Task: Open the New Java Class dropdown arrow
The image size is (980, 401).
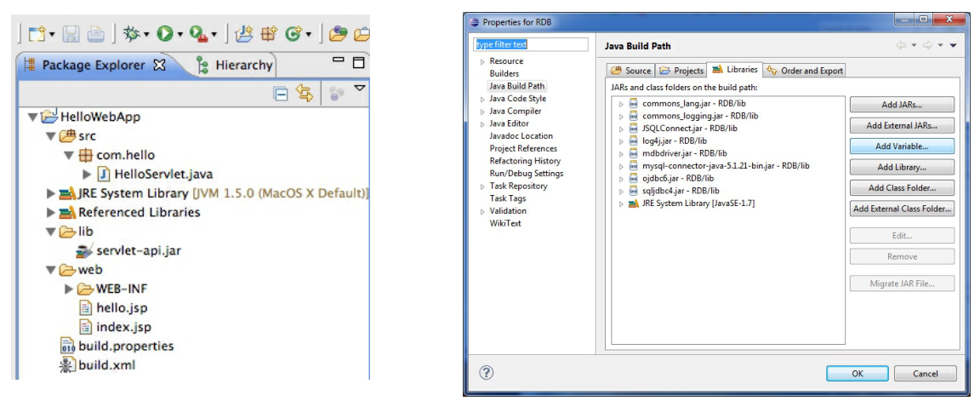Action: pyautogui.click(x=309, y=34)
